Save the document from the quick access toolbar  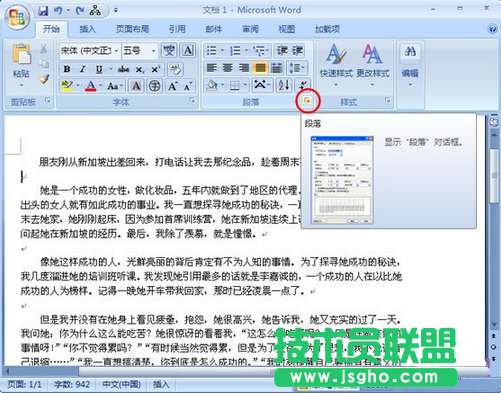click(x=43, y=11)
